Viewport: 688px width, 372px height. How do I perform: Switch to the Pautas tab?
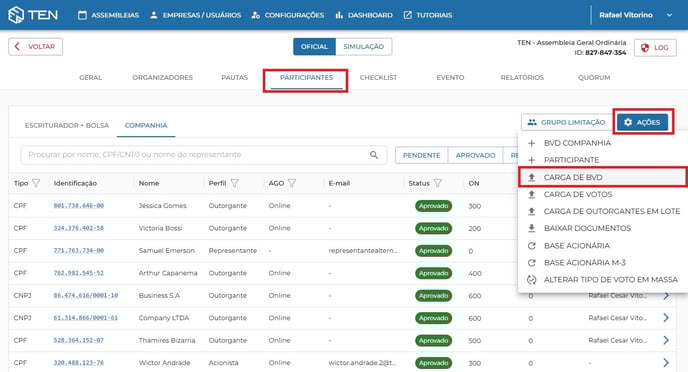pos(234,78)
